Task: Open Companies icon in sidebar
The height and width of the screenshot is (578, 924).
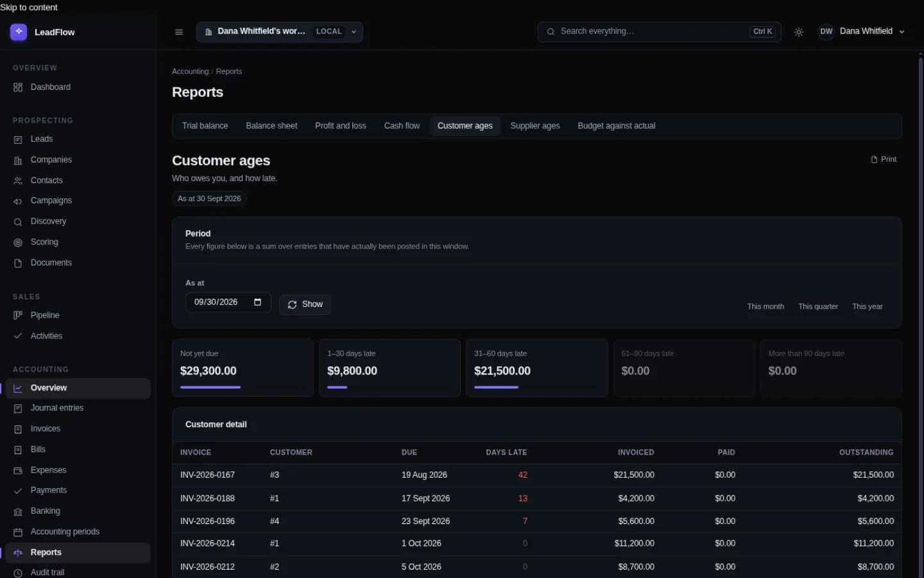Action: tap(18, 160)
